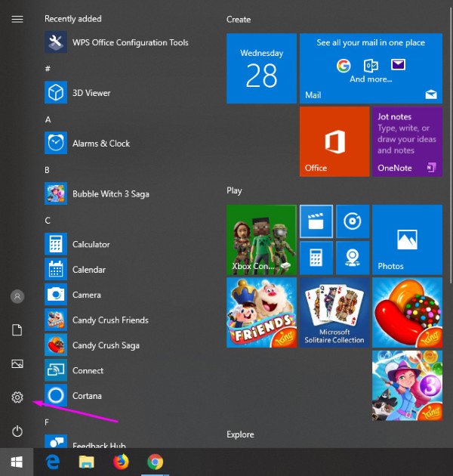Open Google Chrome from the taskbar
Screen dimensions: 453x476
point(156,461)
